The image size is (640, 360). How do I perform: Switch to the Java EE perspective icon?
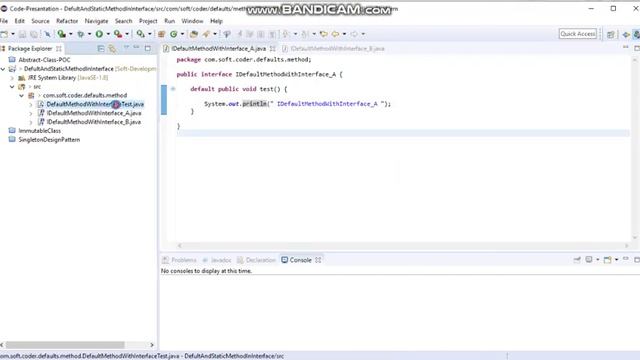pyautogui.click(x=626, y=34)
